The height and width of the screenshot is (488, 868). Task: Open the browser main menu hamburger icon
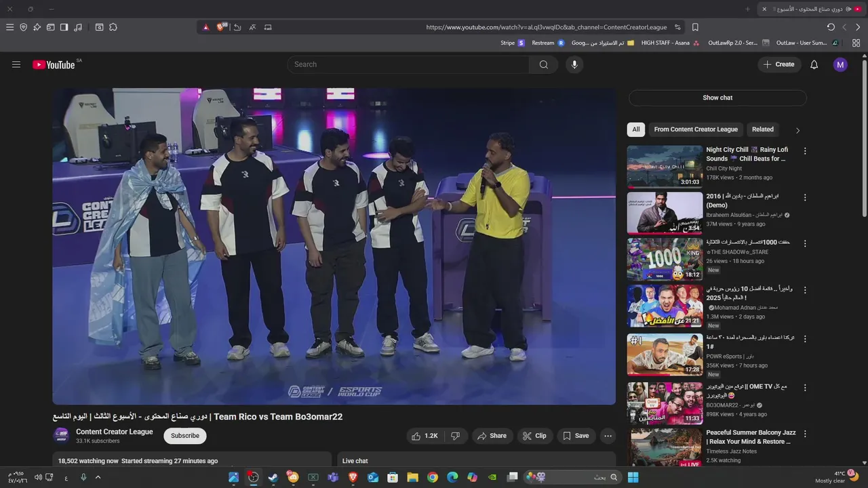tap(9, 27)
